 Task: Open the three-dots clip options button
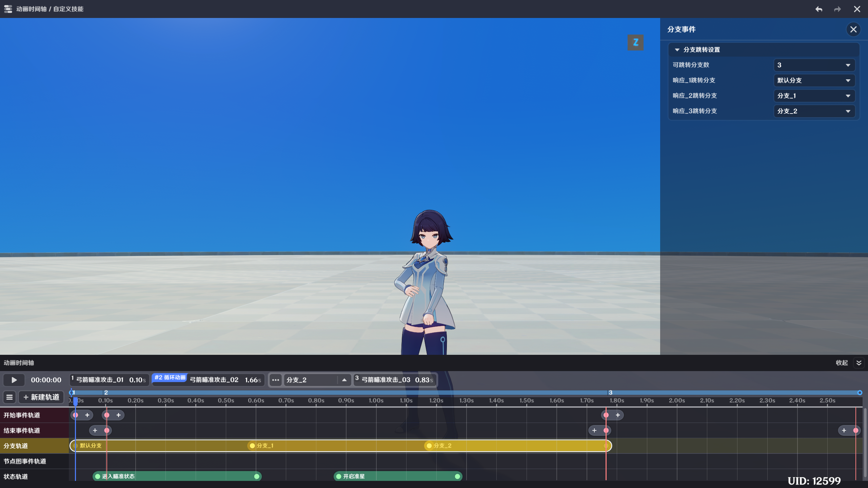[x=275, y=380]
